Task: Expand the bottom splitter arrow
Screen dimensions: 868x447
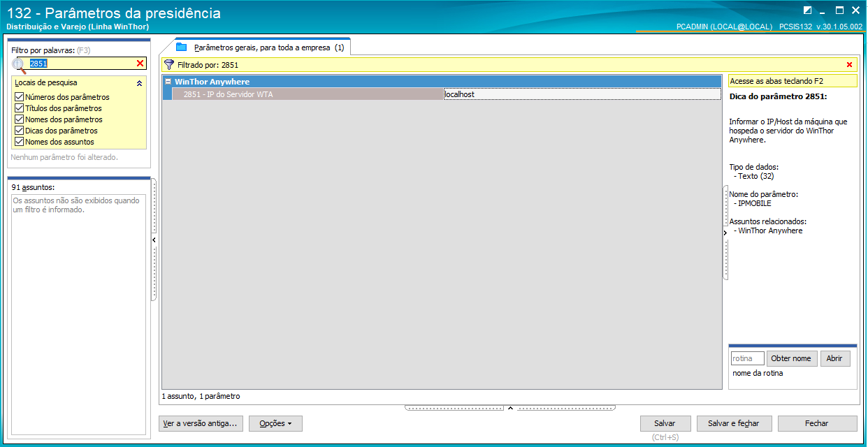Action: click(510, 408)
